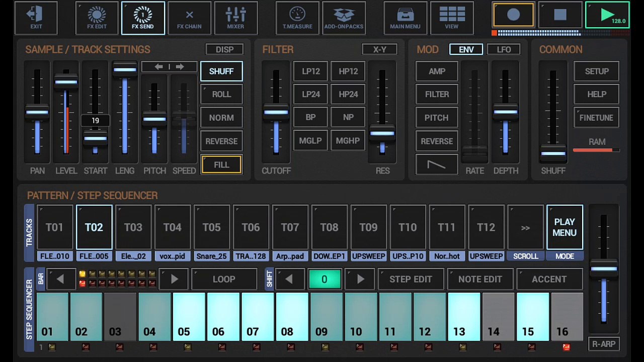Select AMP modulation target
644x362 pixels.
point(437,71)
